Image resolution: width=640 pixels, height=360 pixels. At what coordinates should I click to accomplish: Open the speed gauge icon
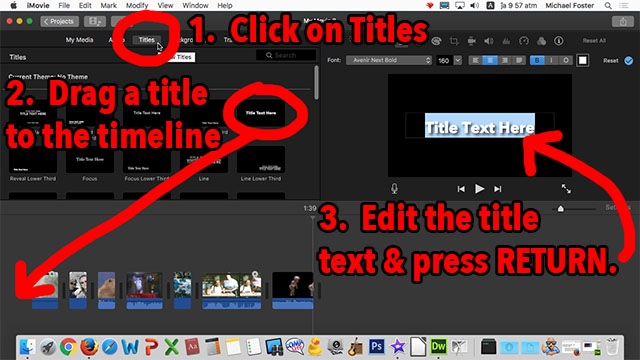point(524,41)
